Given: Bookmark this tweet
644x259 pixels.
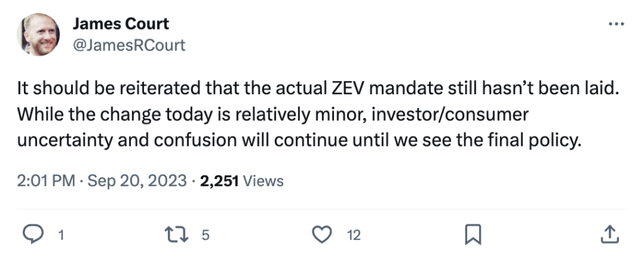Looking at the screenshot, I should [x=472, y=235].
